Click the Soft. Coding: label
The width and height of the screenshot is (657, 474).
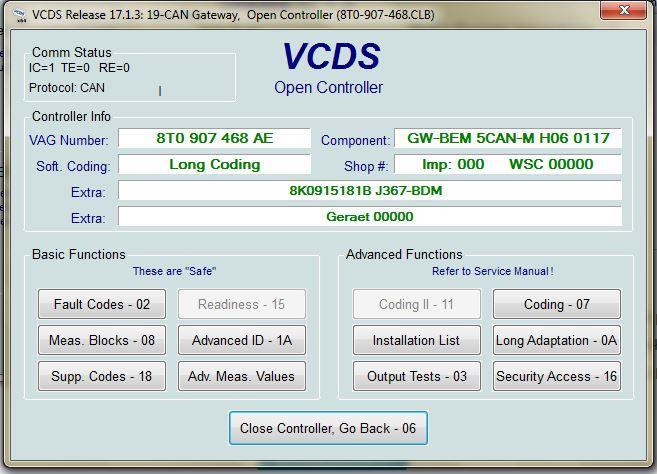click(73, 166)
